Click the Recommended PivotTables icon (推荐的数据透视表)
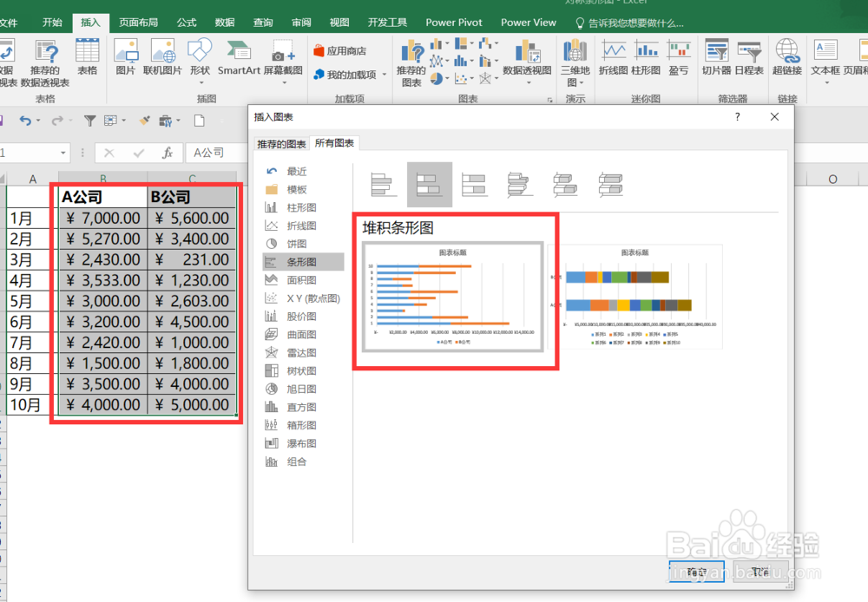The image size is (868, 602). point(45,62)
